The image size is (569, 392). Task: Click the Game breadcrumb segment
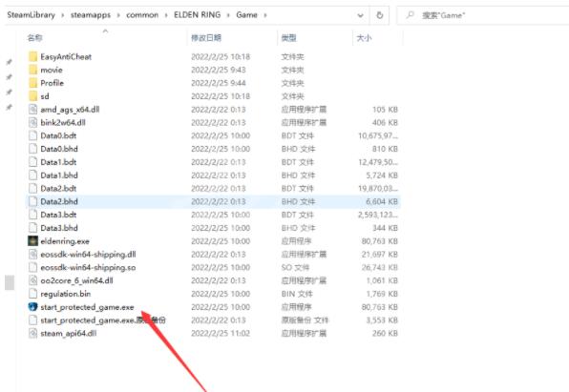(x=246, y=15)
